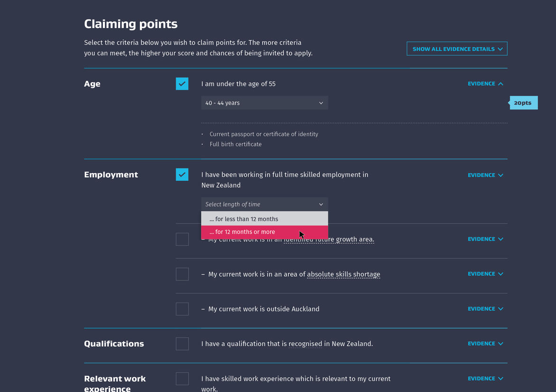Choose "for less than 12 months" option
Viewport: 556px width, 392px height.
[264, 219]
